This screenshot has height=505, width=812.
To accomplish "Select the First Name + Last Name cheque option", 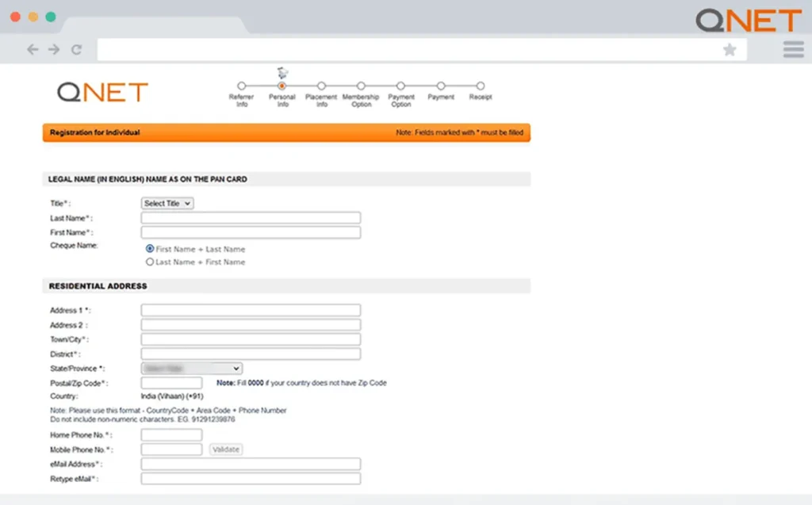I will [149, 248].
